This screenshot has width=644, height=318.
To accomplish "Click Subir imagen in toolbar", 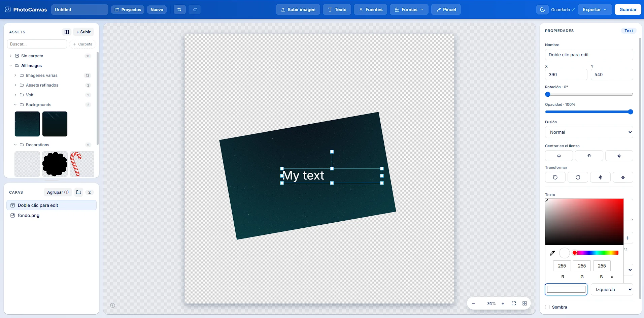I will [x=298, y=9].
